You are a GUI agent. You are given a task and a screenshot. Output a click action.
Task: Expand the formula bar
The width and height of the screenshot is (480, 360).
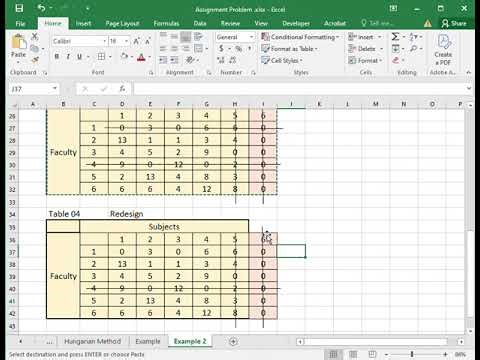pos(469,89)
